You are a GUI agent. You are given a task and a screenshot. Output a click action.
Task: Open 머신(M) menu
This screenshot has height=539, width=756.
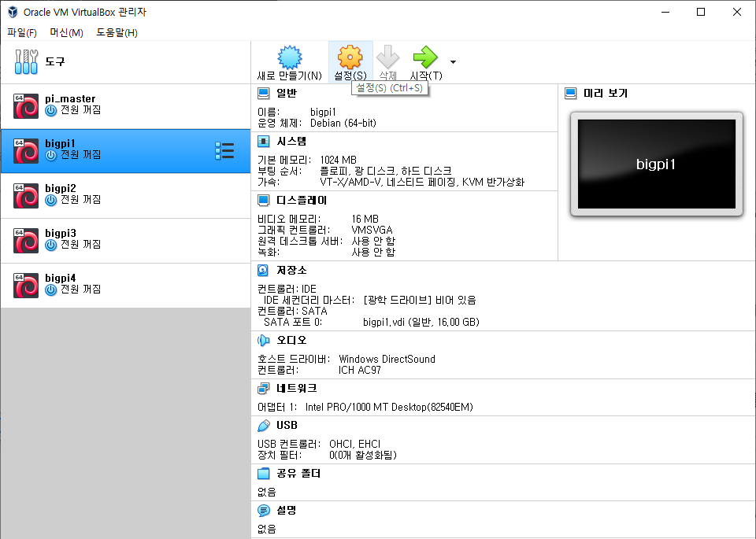tap(66, 33)
